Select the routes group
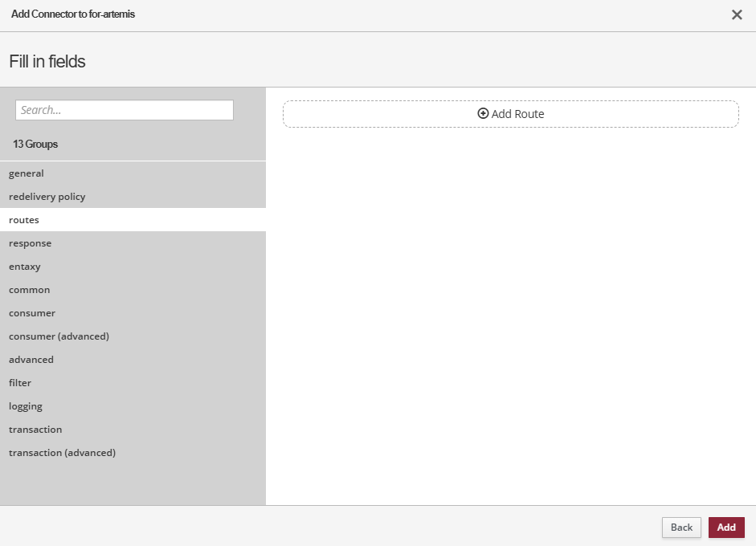This screenshot has width=756, height=546. click(x=24, y=220)
